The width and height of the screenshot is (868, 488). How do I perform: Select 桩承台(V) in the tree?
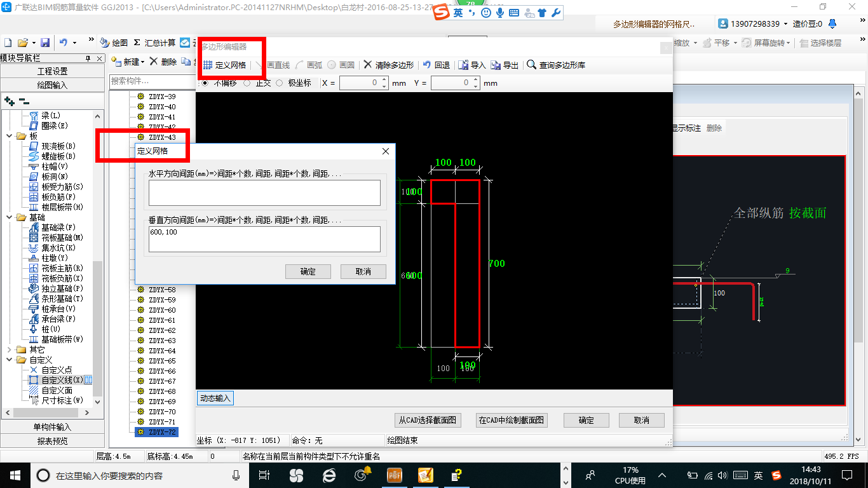pyautogui.click(x=52, y=309)
